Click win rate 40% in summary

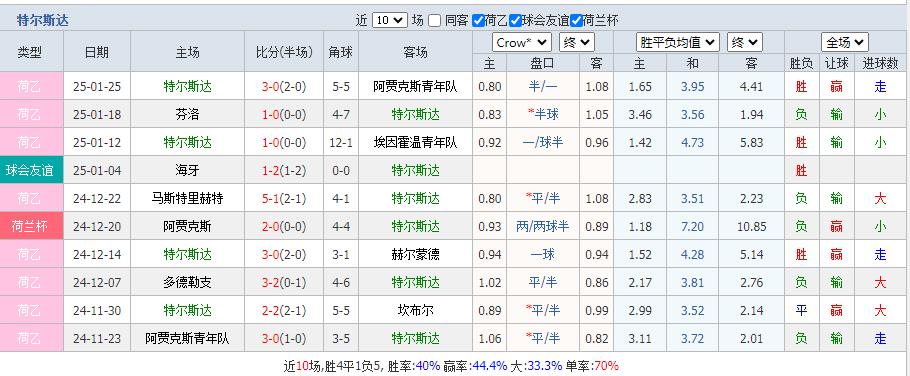428,366
